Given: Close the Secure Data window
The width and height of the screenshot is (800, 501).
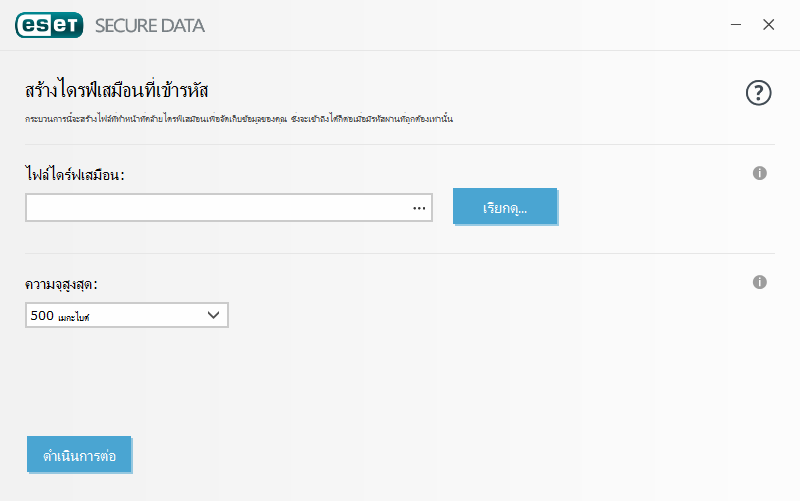Looking at the screenshot, I should point(768,24).
